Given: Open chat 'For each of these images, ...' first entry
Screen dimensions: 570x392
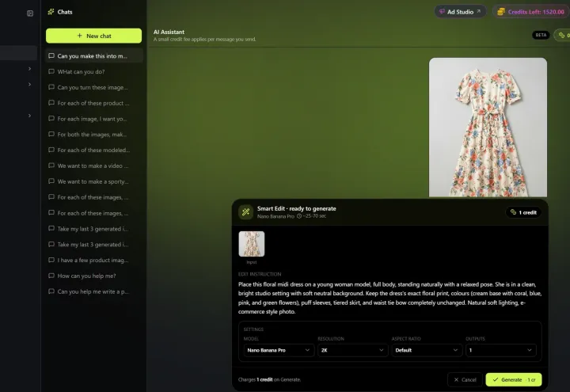Looking at the screenshot, I should (x=94, y=197).
